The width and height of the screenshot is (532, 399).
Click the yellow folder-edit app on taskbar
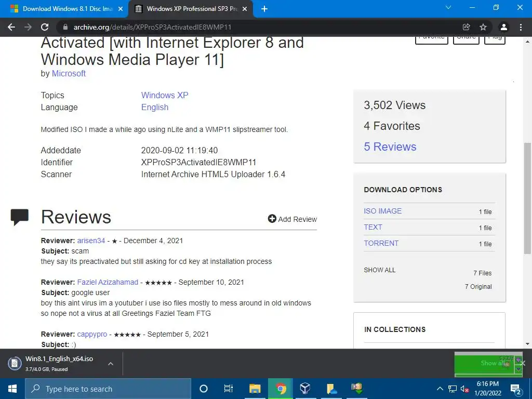(x=331, y=389)
